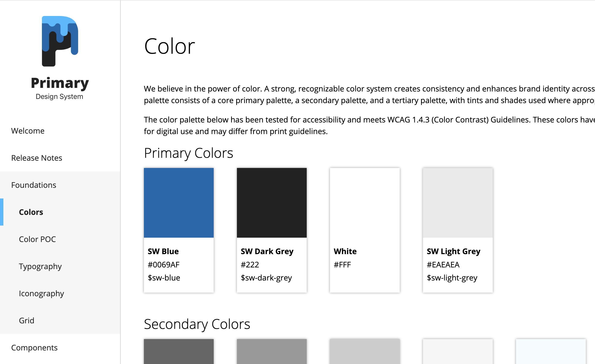Click the pale blue fifth secondary swatch

coord(551,351)
